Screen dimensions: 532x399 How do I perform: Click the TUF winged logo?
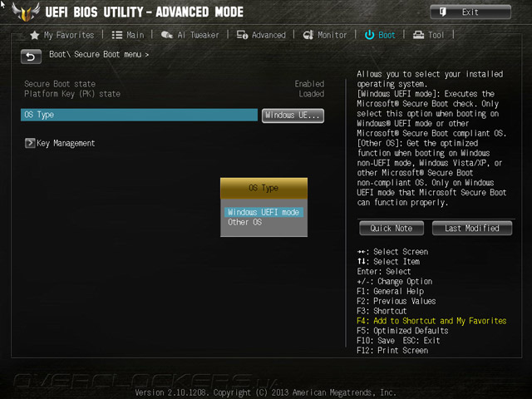click(x=26, y=12)
